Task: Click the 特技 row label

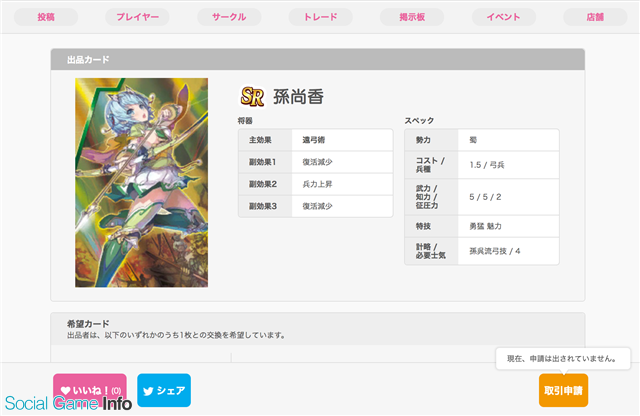Action: coord(423,226)
